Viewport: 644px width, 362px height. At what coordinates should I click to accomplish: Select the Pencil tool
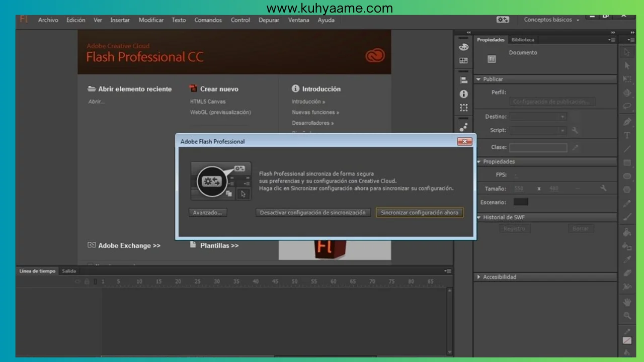[x=627, y=204]
